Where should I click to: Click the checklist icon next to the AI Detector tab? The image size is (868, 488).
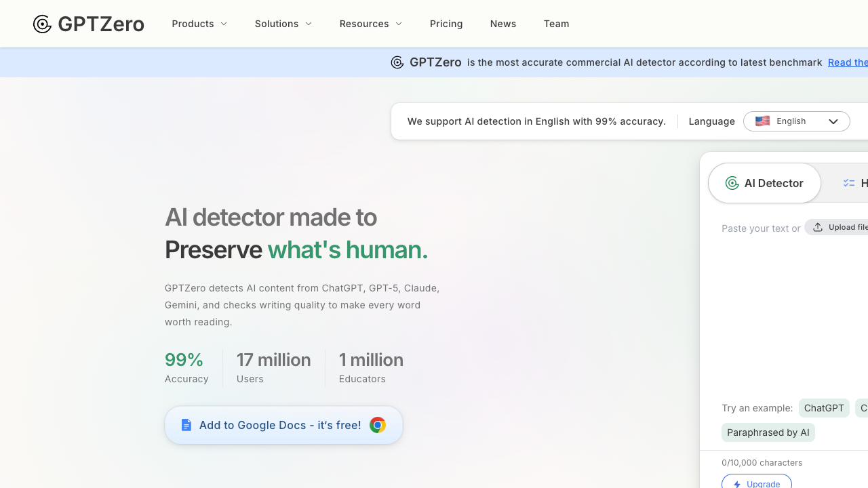[849, 183]
